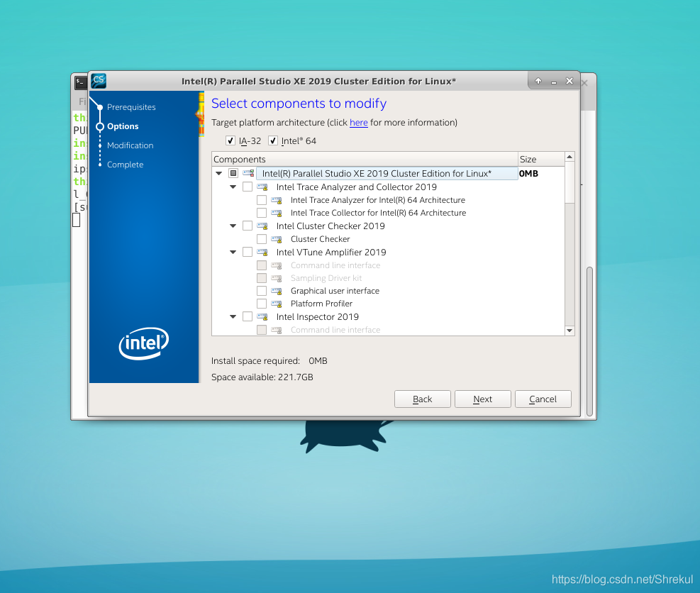Click icon beside Intel Trace Analyzer for Intel(R) 64

277,200
